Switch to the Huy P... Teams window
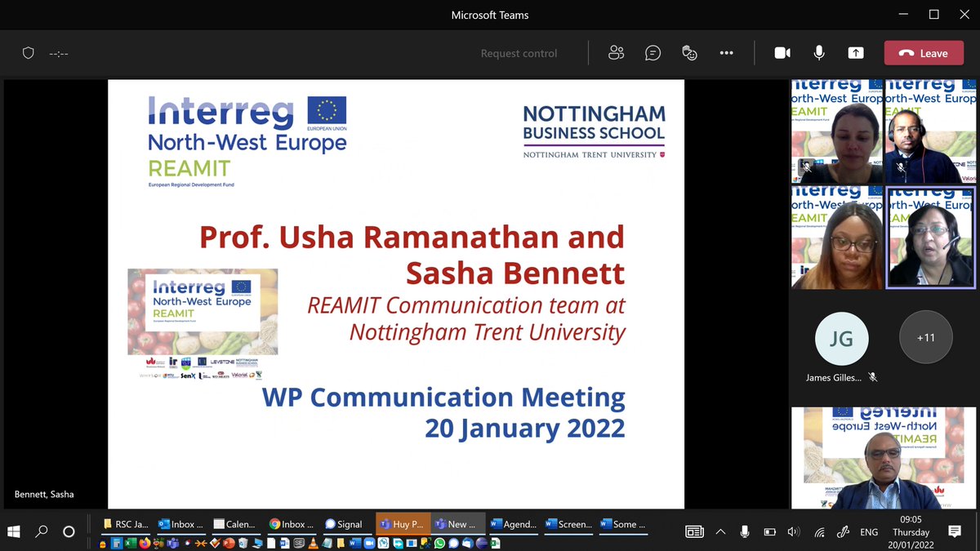The height and width of the screenshot is (551, 980). (403, 523)
